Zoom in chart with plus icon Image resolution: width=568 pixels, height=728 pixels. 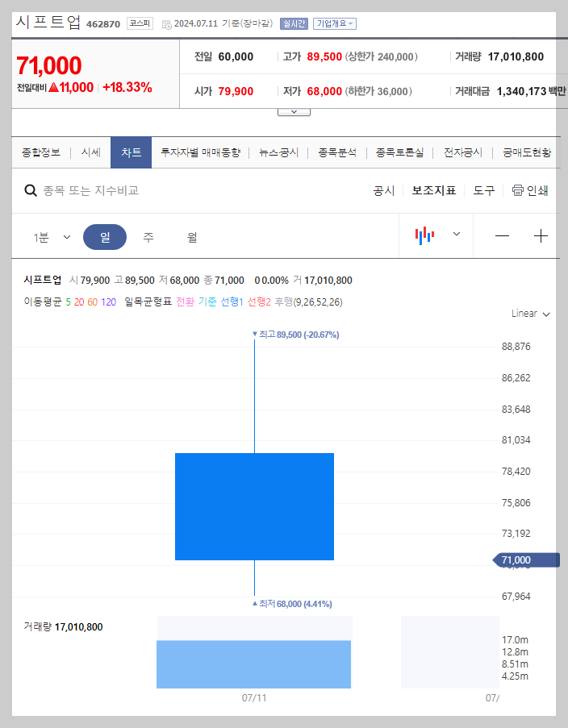tap(541, 236)
